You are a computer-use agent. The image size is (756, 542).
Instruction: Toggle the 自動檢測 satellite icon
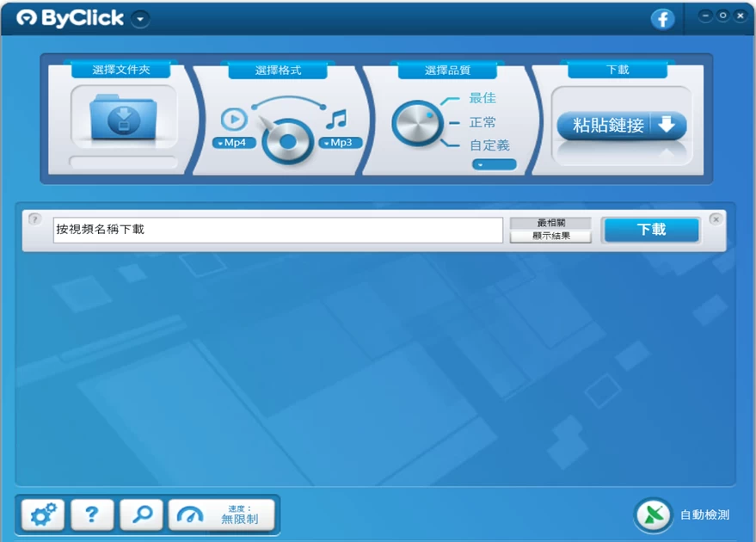(653, 514)
